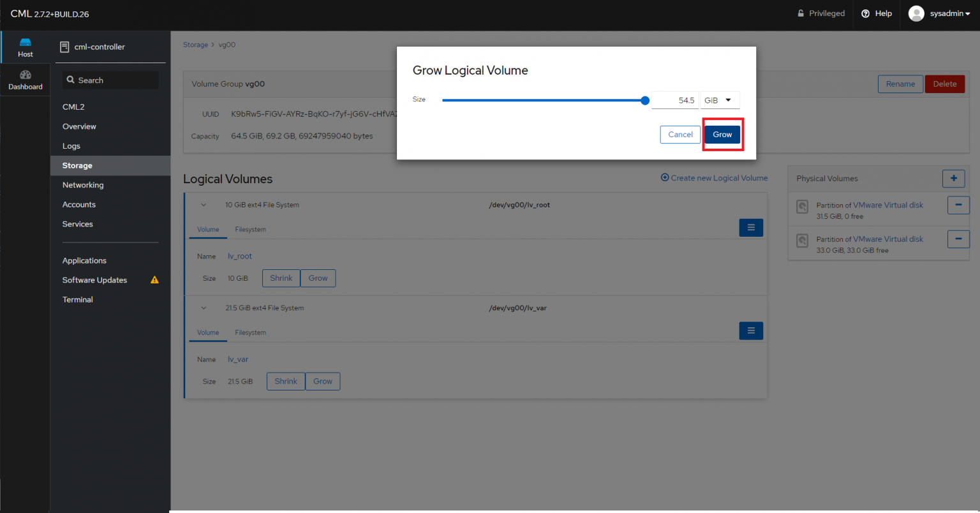This screenshot has width=980, height=513.
Task: Select Networking in the sidebar menu
Action: point(82,184)
